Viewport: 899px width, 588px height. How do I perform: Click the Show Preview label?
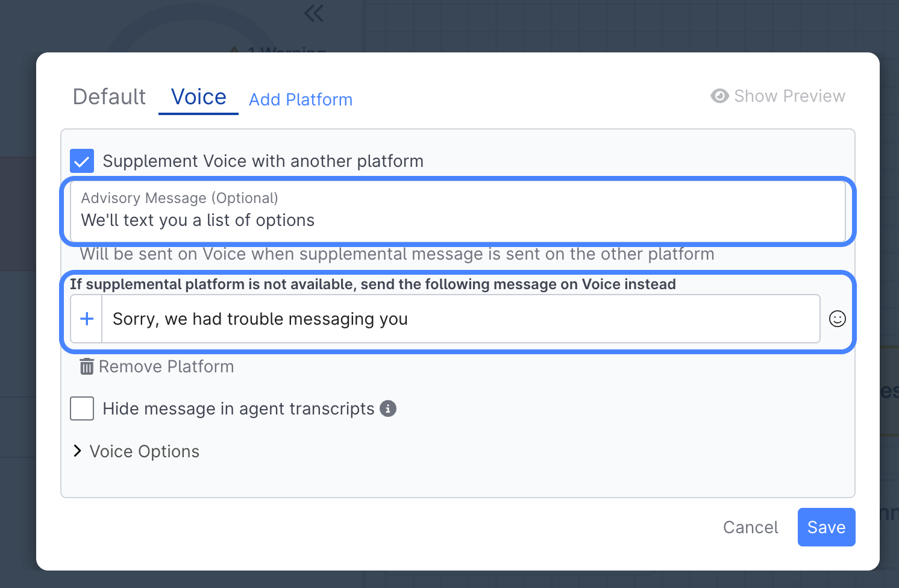click(789, 96)
